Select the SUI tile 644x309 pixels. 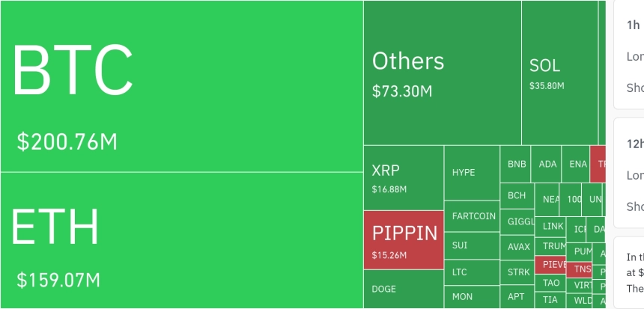click(x=472, y=246)
